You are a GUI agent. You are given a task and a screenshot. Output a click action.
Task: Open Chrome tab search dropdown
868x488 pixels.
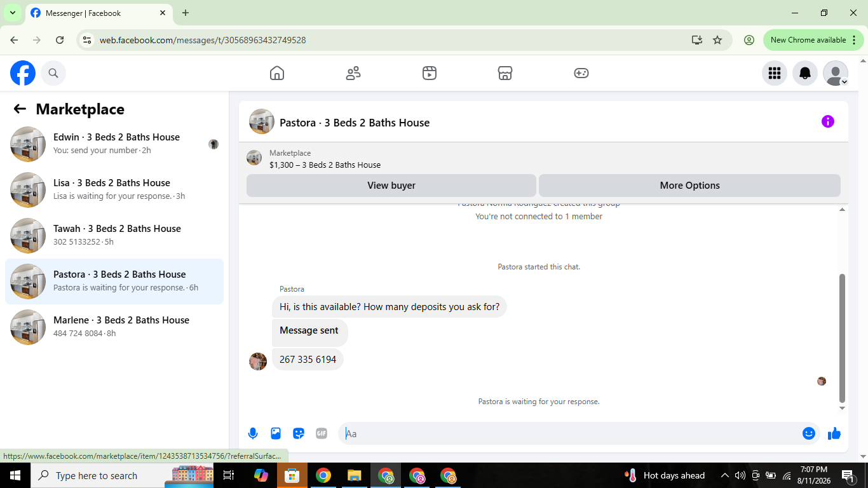[x=12, y=13]
